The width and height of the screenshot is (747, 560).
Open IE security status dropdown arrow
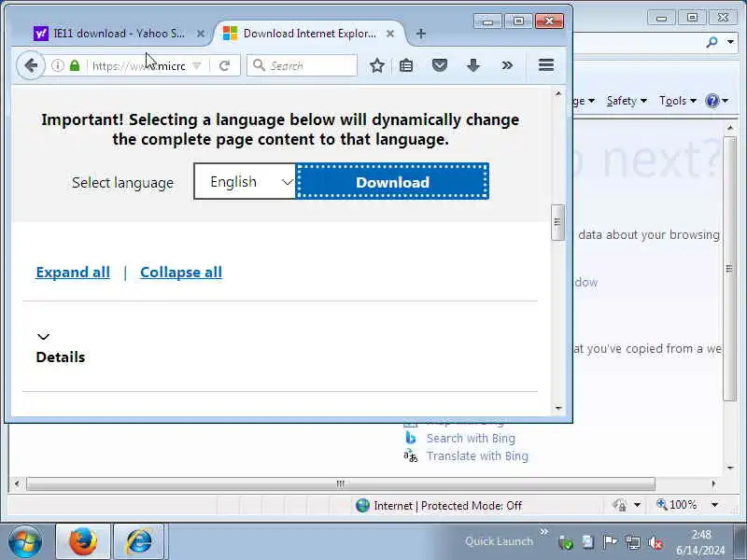click(637, 505)
